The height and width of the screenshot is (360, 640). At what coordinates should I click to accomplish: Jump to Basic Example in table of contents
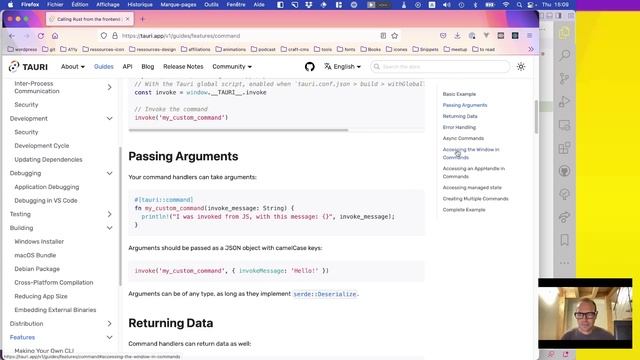(x=459, y=94)
